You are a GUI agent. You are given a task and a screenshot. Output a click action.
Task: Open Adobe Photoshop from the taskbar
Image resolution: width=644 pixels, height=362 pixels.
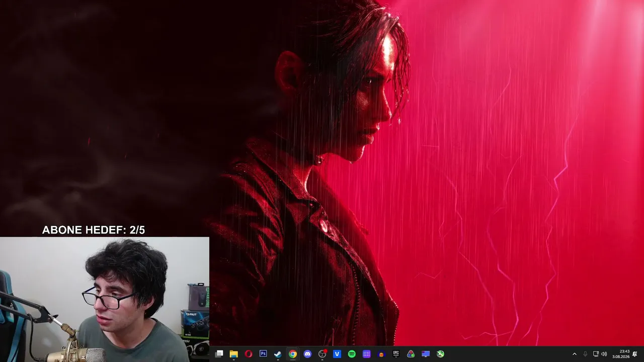coord(263,354)
